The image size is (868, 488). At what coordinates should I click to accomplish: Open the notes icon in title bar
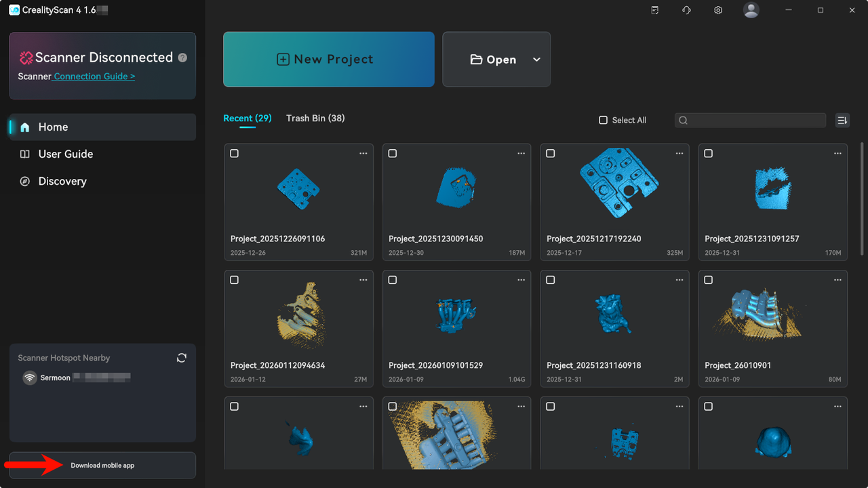click(654, 10)
